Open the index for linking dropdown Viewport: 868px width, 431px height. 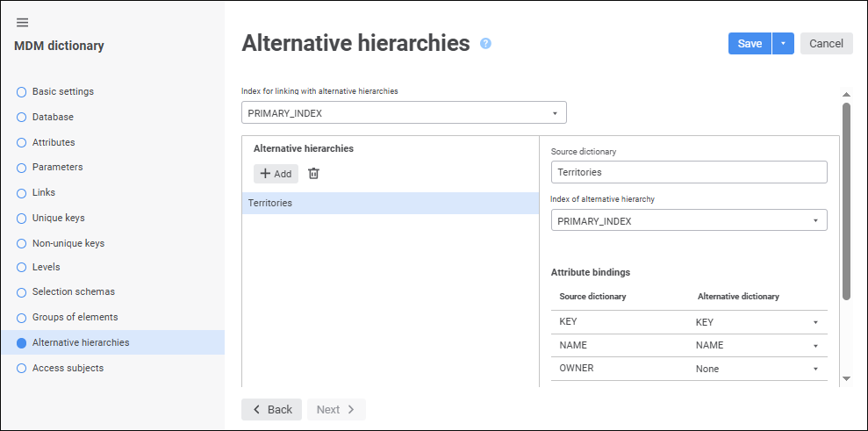[x=404, y=113]
